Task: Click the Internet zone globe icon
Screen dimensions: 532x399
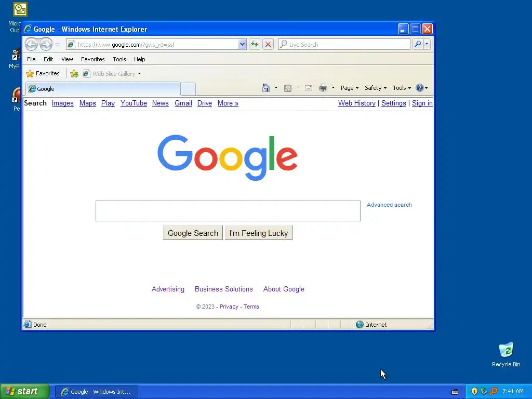Action: [x=360, y=325]
